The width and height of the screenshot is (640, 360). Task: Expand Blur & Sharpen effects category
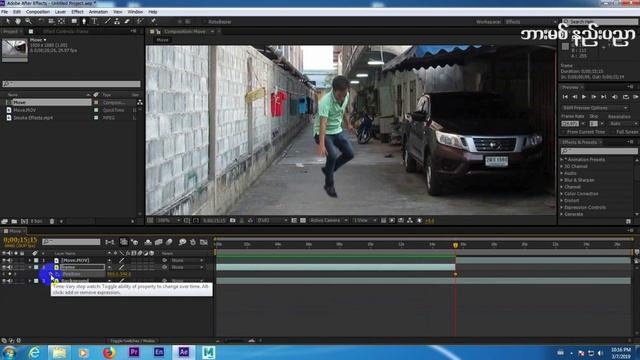tap(562, 180)
